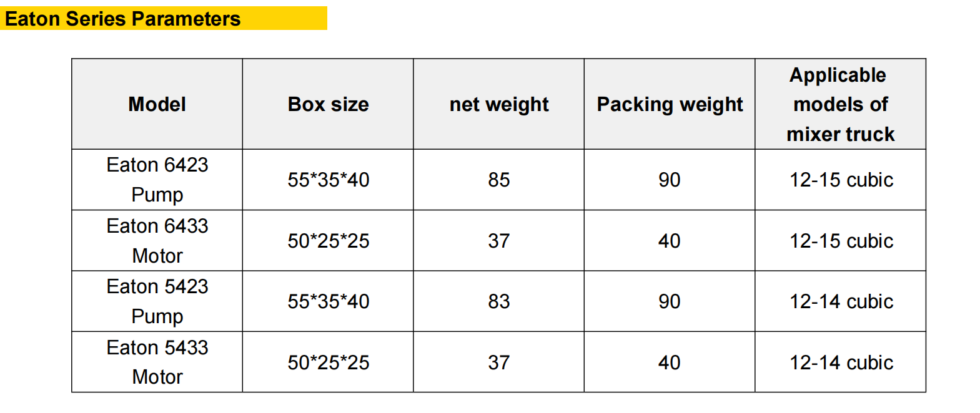Click "12-15 cubic" in the Eaton 6423 row

tap(841, 180)
